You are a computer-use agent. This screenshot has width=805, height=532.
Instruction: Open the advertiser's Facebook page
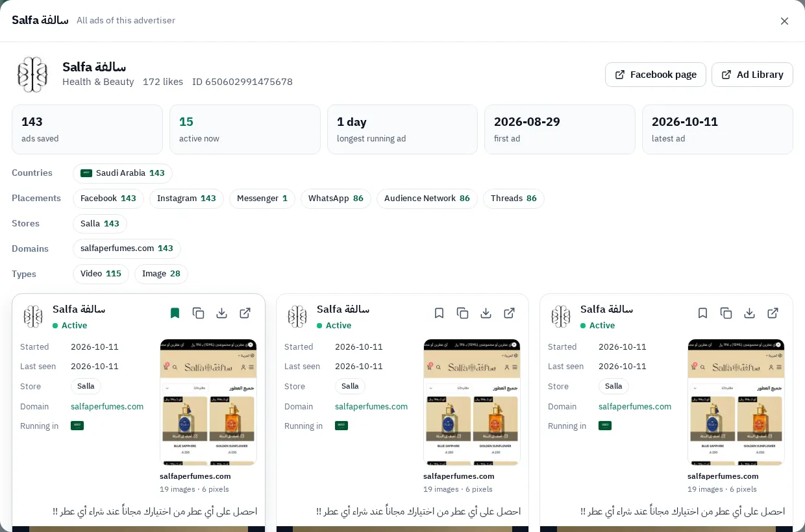coord(656,75)
